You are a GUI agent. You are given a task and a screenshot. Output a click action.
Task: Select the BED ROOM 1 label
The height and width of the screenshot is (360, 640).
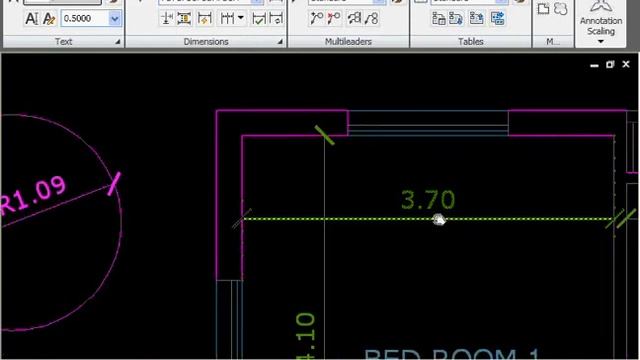452,353
